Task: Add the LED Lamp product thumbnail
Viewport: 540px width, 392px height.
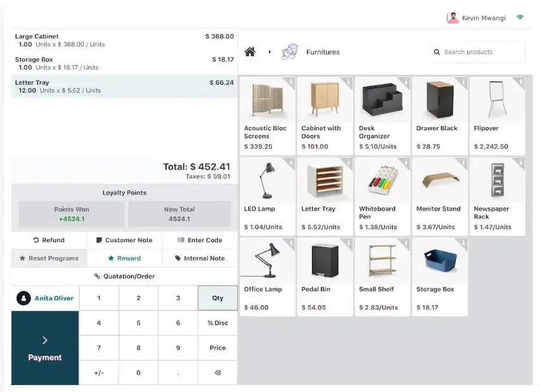Action: click(x=267, y=180)
